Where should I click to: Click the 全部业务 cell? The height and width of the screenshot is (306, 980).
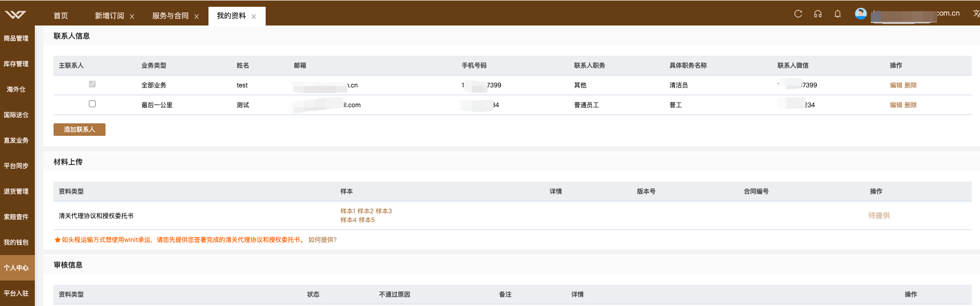154,85
